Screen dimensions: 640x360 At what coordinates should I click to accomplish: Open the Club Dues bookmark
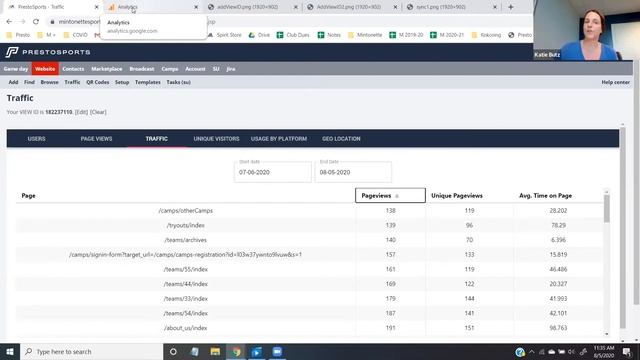[x=293, y=35]
